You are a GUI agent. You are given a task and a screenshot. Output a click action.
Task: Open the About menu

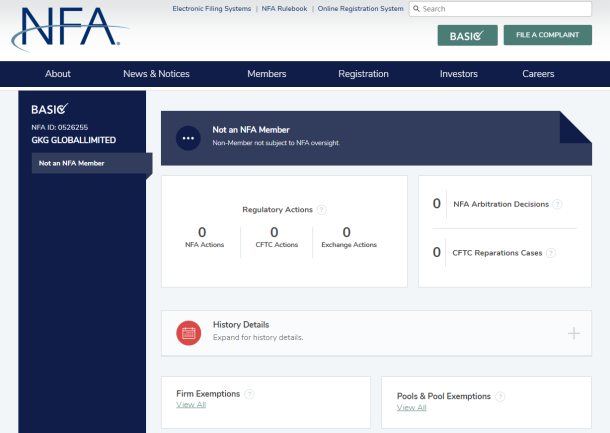point(58,74)
